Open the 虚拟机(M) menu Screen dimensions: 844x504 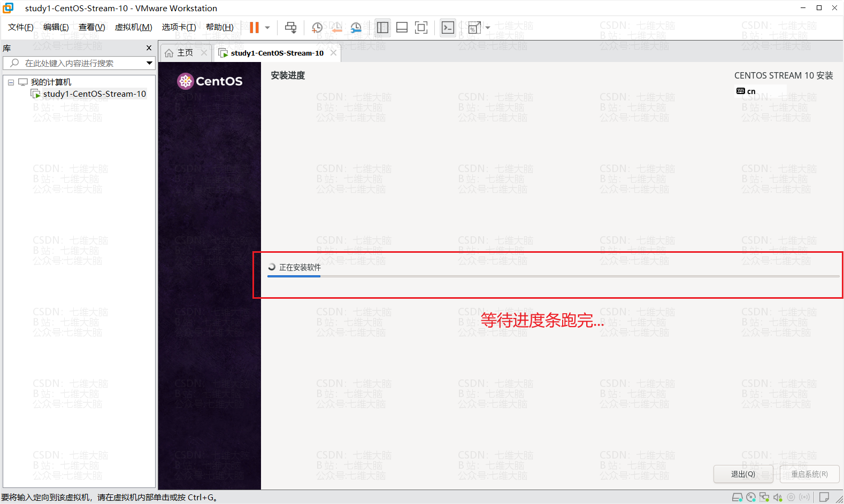[134, 27]
